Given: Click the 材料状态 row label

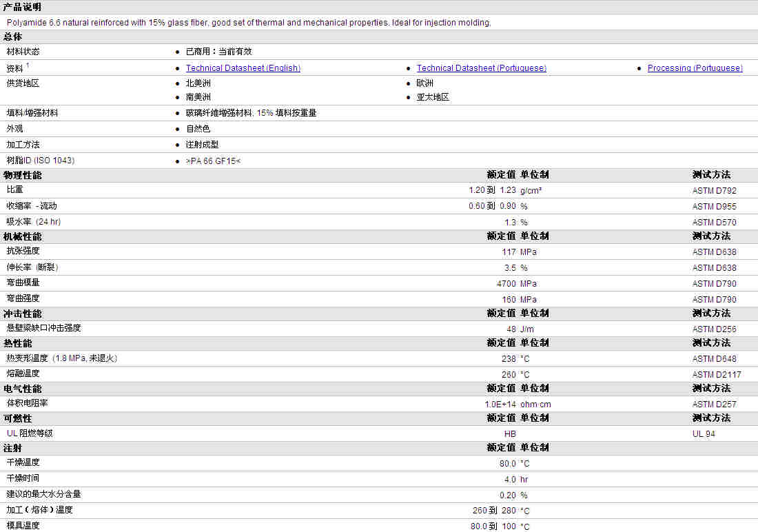Looking at the screenshot, I should click(x=23, y=52).
